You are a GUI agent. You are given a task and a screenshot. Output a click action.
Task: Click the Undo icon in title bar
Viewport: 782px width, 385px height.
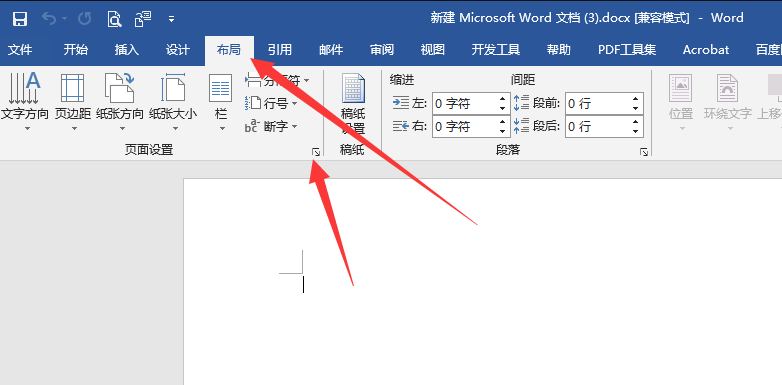49,19
